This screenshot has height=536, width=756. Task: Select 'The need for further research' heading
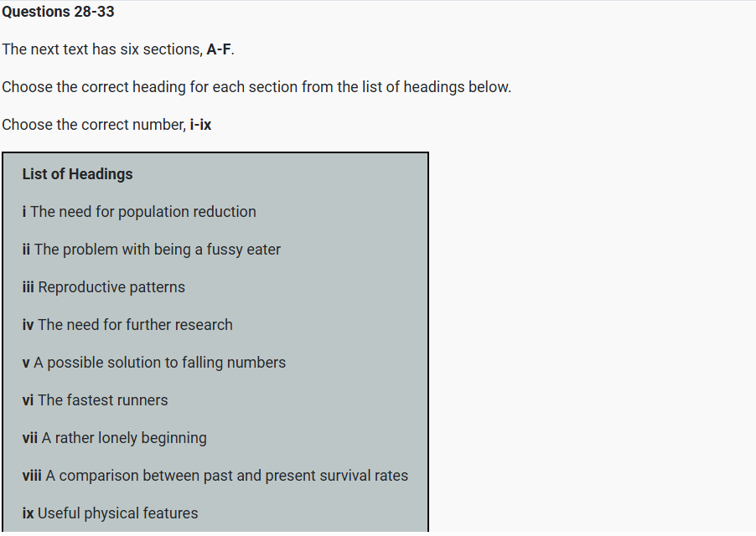[x=135, y=325]
